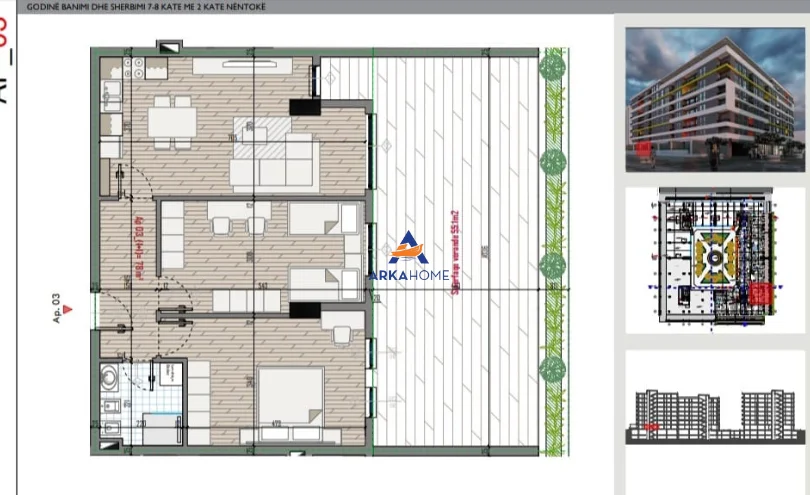This screenshot has width=810, height=495.
Task: Click the kitchen stove burners symbol
Action: pyautogui.click(x=134, y=69)
